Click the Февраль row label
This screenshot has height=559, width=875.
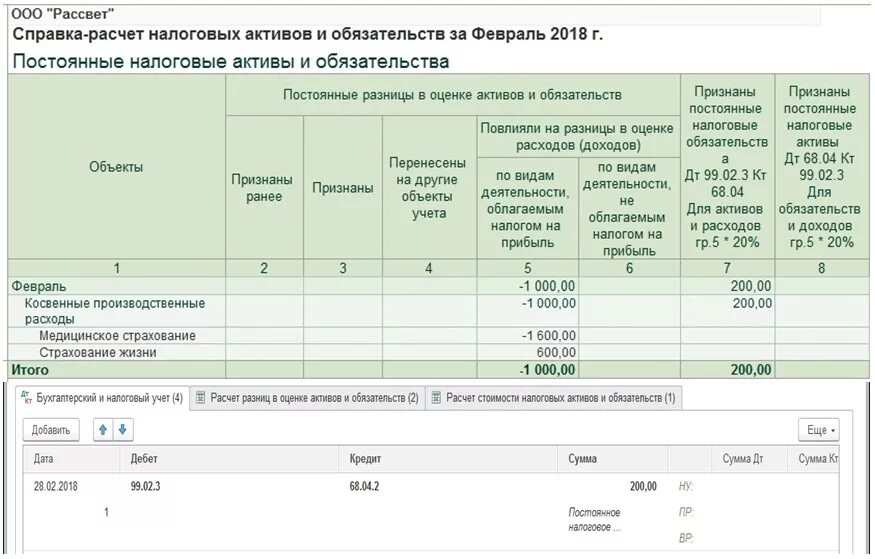39,286
